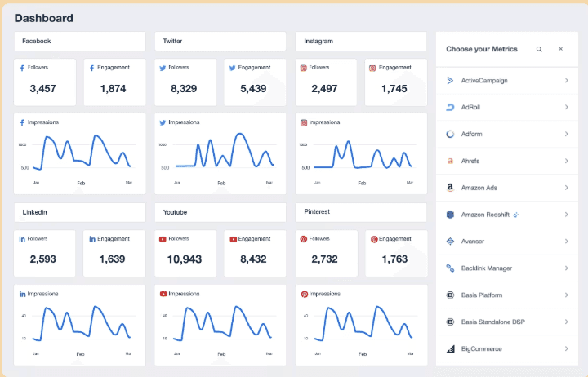Close the Choose your Metrics panel
588x377 pixels.
560,49
